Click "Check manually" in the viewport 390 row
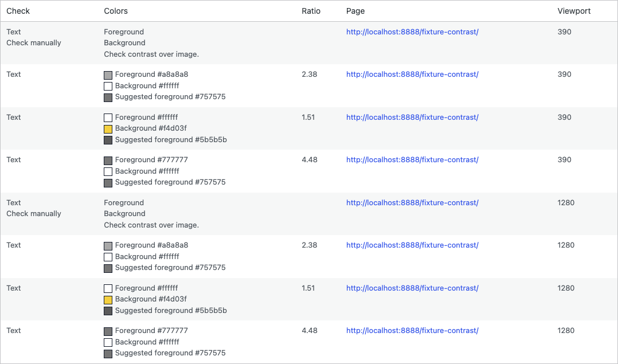 34,43
